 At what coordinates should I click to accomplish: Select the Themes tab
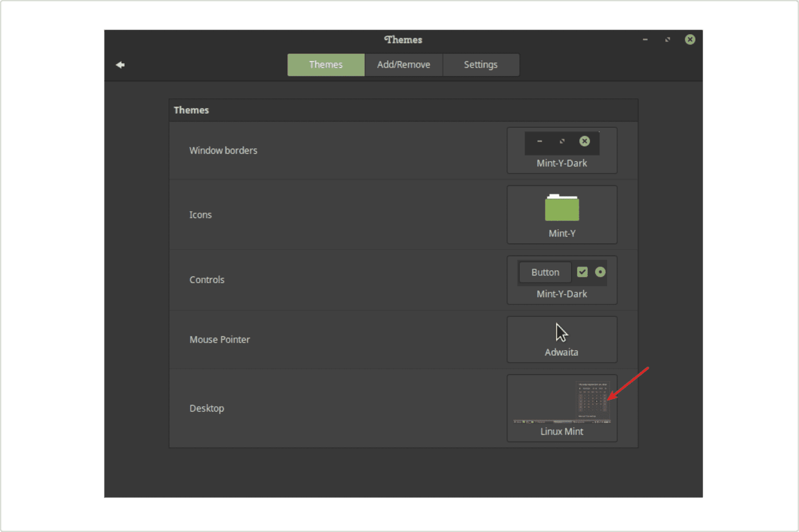pyautogui.click(x=326, y=64)
